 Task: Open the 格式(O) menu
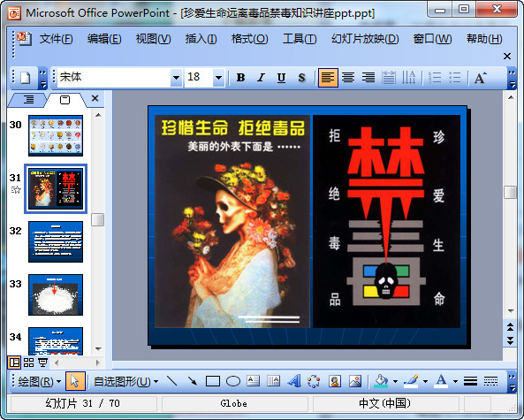point(250,39)
